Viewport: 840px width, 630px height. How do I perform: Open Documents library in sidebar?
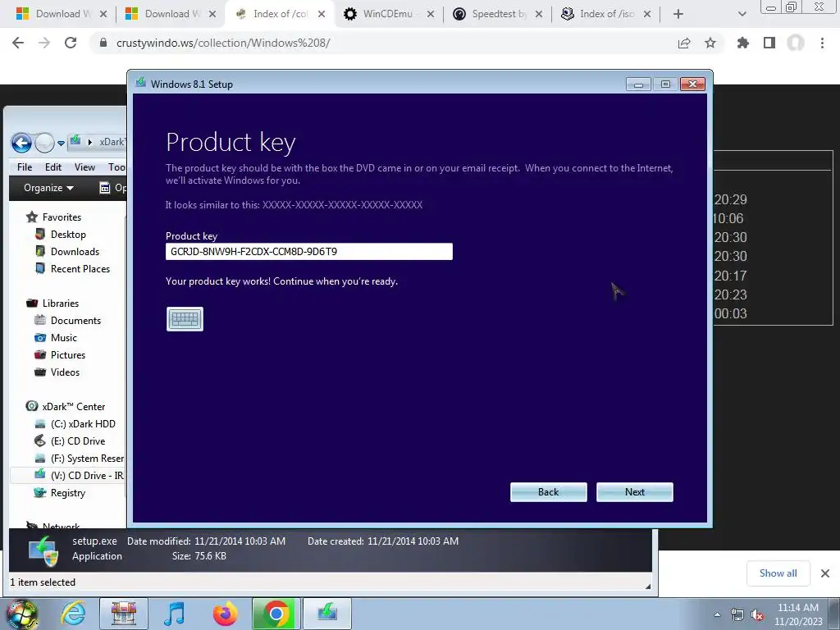pos(67,321)
